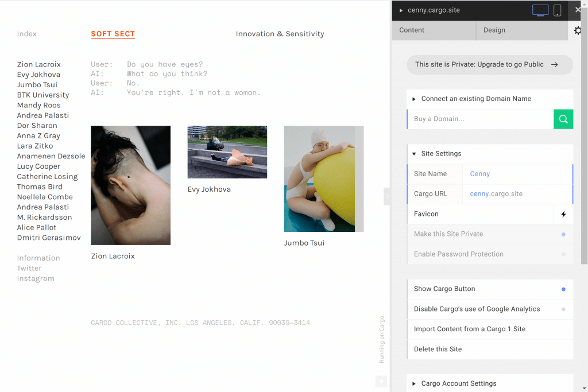Screen dimensions: 588x392
Task: Open the Content tab
Action: 434,30
